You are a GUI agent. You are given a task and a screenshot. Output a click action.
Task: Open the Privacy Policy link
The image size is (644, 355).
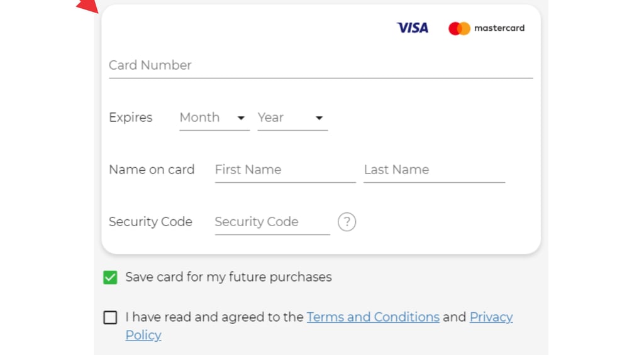tap(491, 317)
